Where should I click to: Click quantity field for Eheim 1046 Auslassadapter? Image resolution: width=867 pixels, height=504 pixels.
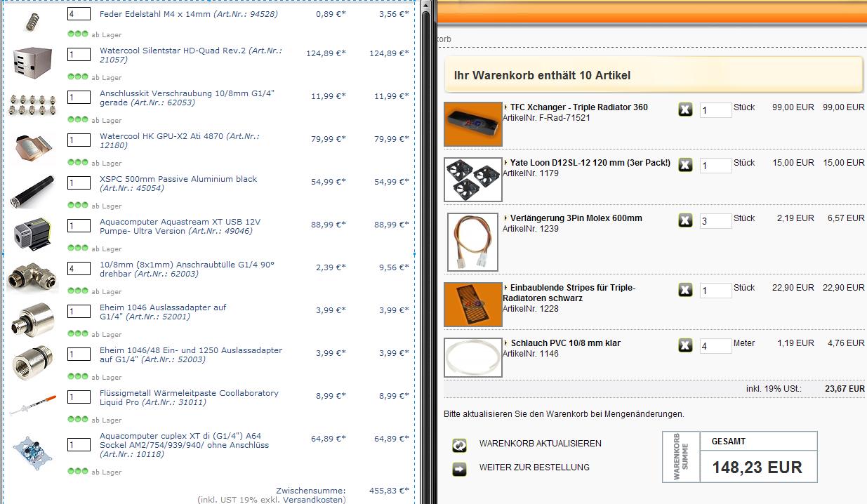(79, 311)
